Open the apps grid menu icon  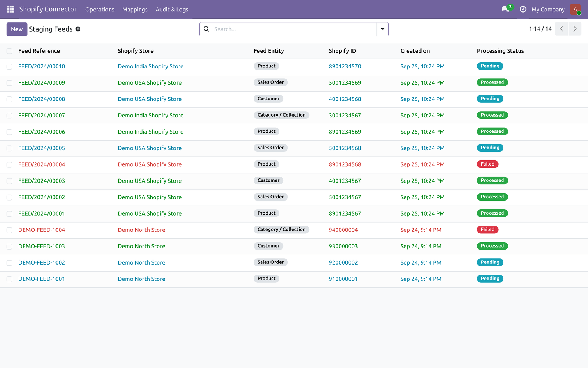click(11, 9)
